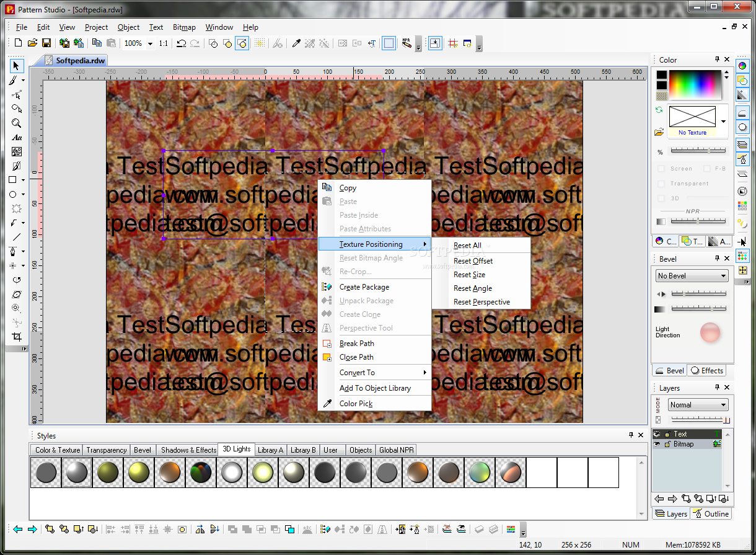The height and width of the screenshot is (555, 756).
Task: Enable the 3D checkbox
Action: (x=661, y=198)
